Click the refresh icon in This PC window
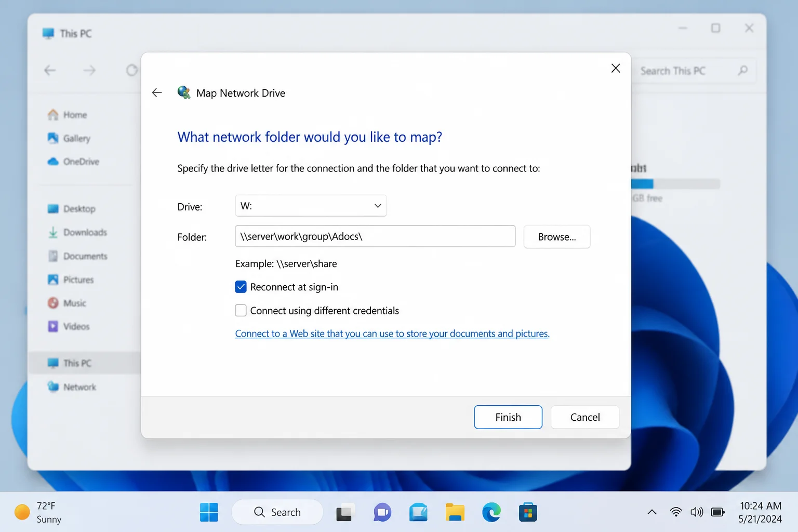798x532 pixels. [x=132, y=70]
